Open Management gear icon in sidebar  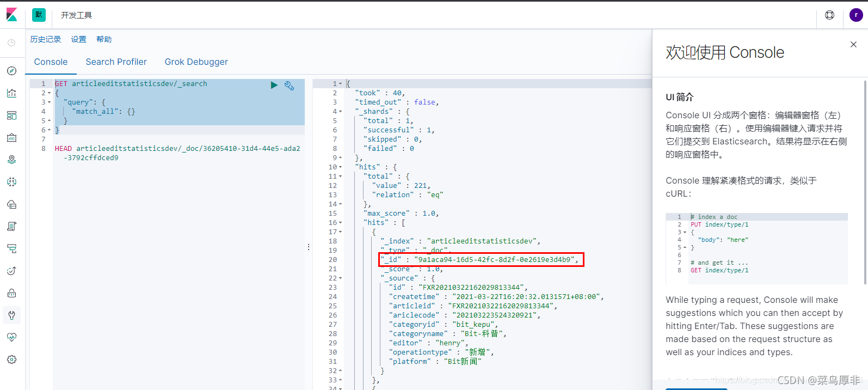(x=11, y=359)
